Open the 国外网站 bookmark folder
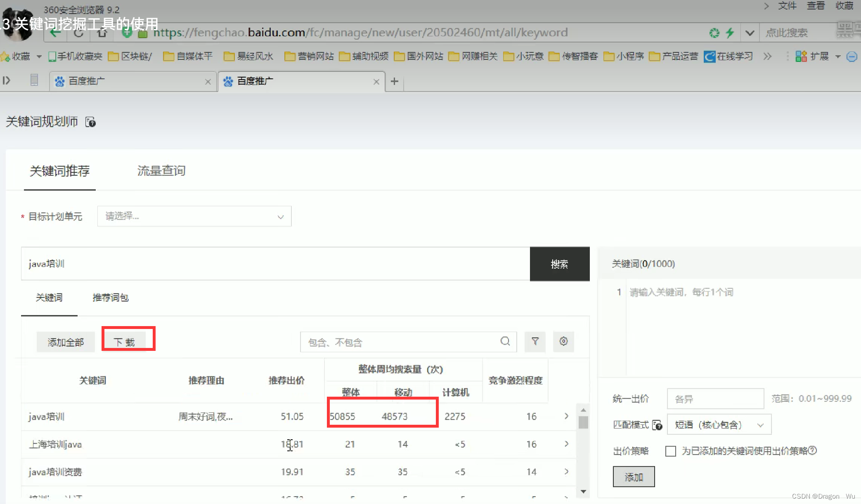Viewport: 861px width, 504px height. pos(419,56)
